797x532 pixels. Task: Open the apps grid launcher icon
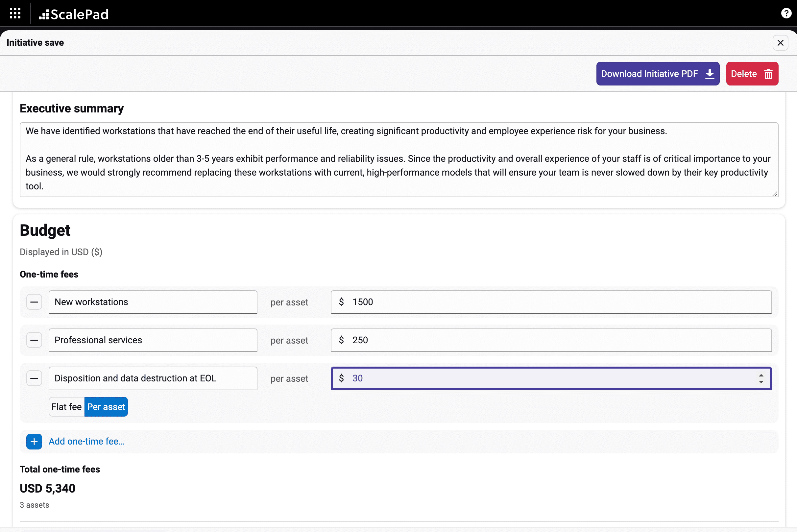click(x=15, y=13)
